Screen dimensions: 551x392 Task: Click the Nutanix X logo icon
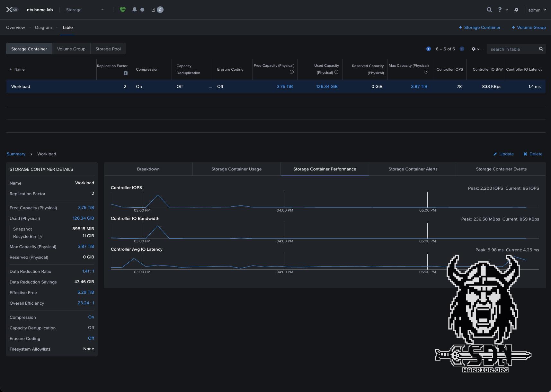point(9,10)
